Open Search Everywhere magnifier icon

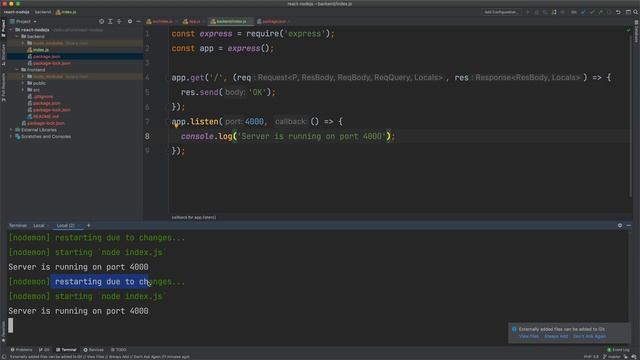(x=636, y=12)
